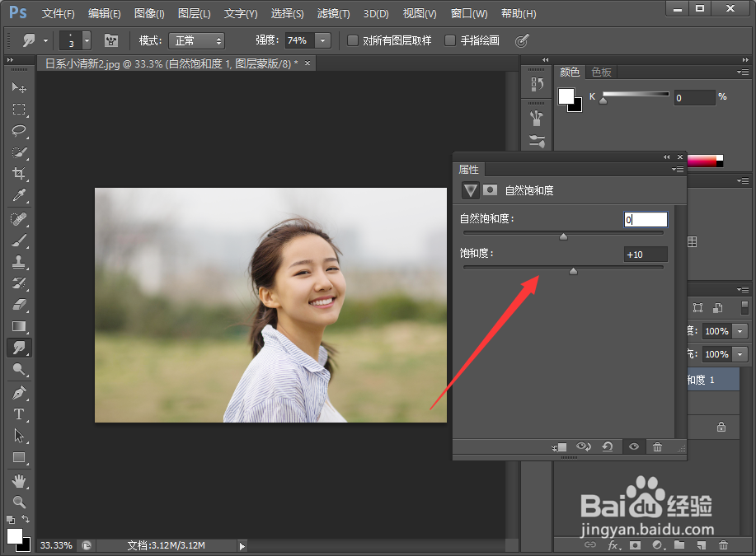Open Properties panel flyout menu
The height and width of the screenshot is (556, 756).
(x=678, y=169)
